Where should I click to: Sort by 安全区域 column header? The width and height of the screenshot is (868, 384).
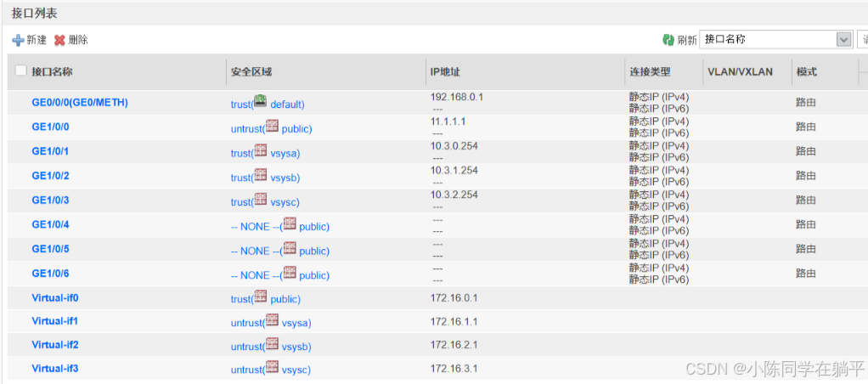click(251, 71)
